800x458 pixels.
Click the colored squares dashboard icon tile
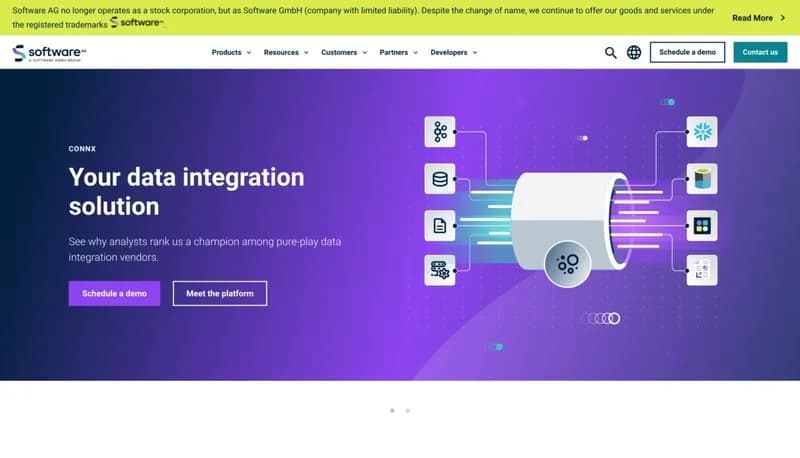[702, 225]
